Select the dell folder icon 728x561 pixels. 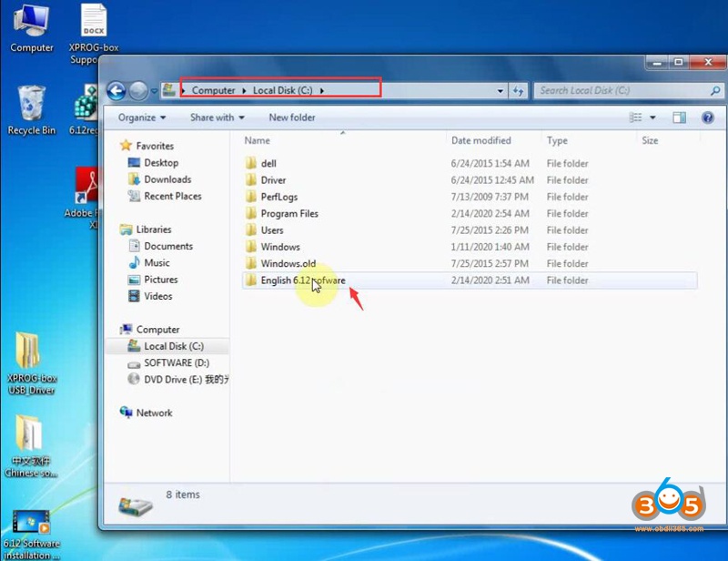(251, 163)
